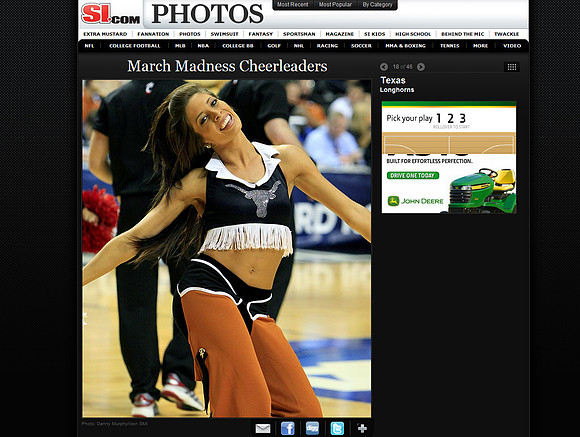Select the By Category tab
Screen dimensions: 580x437
point(377,4)
